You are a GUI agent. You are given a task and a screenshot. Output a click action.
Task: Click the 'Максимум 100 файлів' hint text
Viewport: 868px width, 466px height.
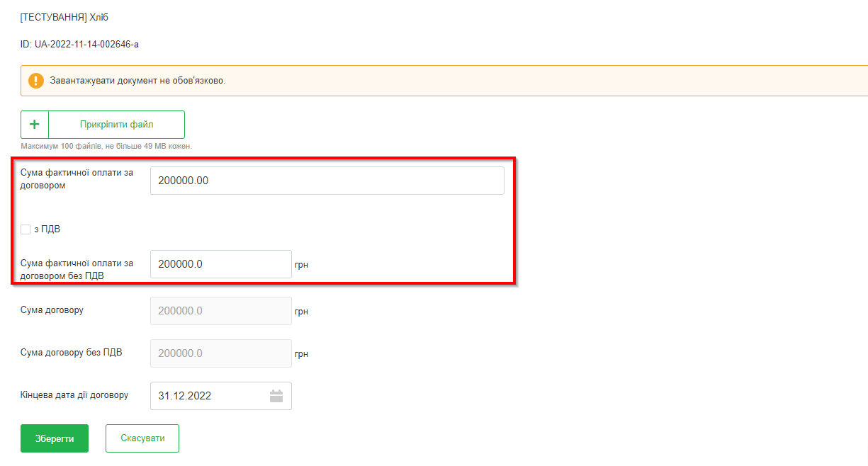[106, 146]
